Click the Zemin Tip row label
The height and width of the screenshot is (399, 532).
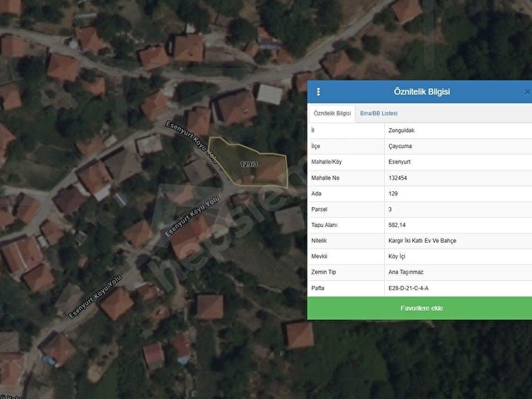pos(323,272)
